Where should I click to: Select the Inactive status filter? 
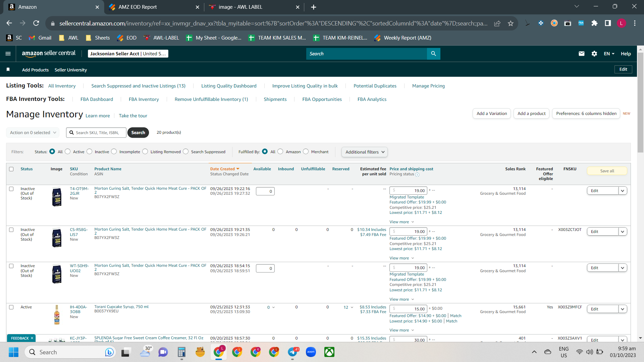(x=90, y=152)
